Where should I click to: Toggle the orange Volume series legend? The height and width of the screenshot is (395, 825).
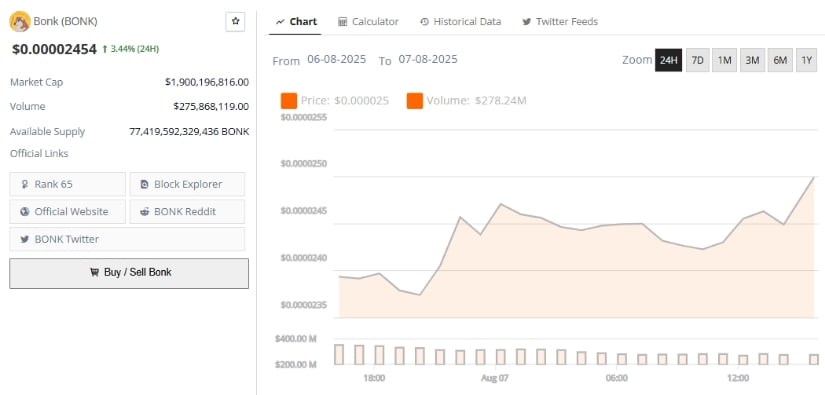(415, 100)
